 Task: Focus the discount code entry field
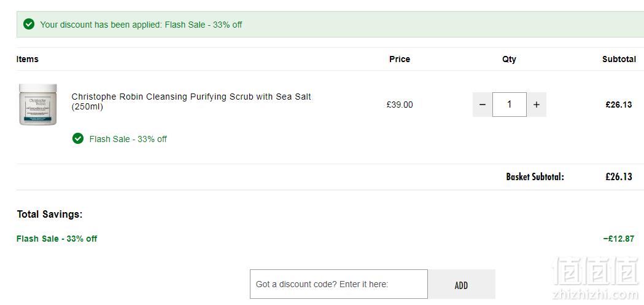click(339, 284)
